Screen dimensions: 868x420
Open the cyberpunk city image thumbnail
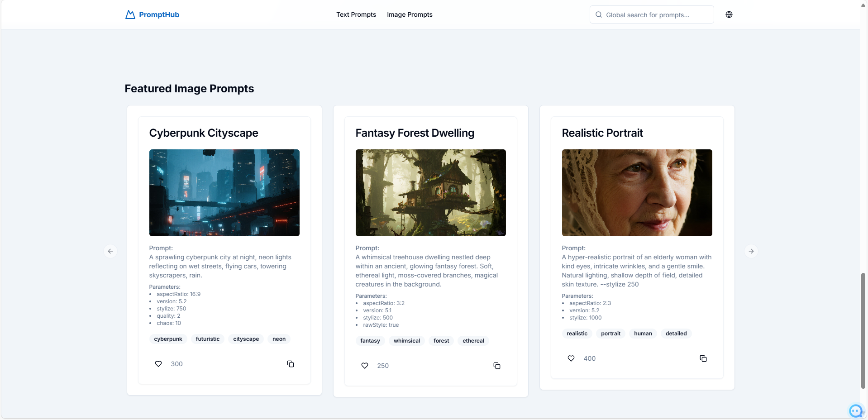[x=224, y=193]
